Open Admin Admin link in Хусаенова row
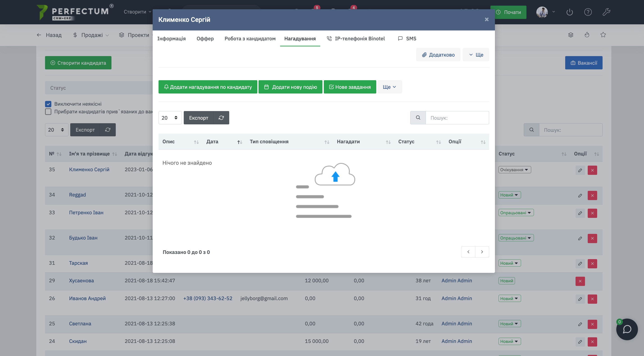Viewport: 644px width, 356px height. pyautogui.click(x=456, y=281)
